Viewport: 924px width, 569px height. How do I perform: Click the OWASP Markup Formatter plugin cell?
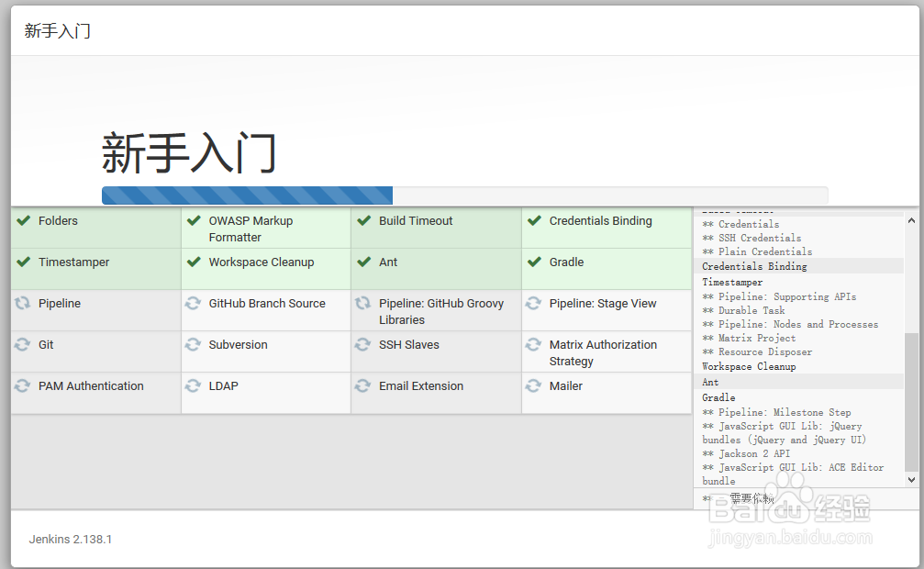(x=266, y=229)
